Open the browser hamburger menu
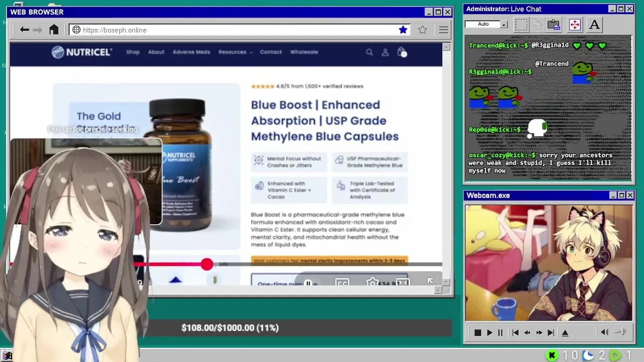Image resolution: width=644 pixels, height=362 pixels. (x=443, y=30)
